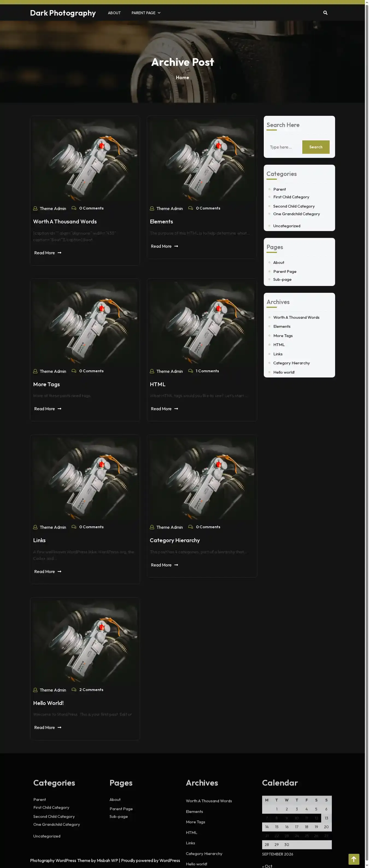Click the comments icon on Links post
Screen dimensions: 369x868
74,527
